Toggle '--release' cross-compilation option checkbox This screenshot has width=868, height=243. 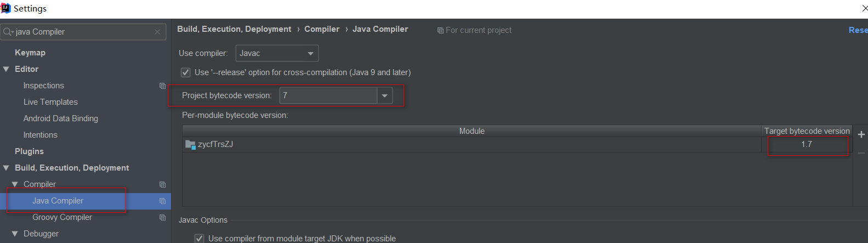(x=186, y=72)
